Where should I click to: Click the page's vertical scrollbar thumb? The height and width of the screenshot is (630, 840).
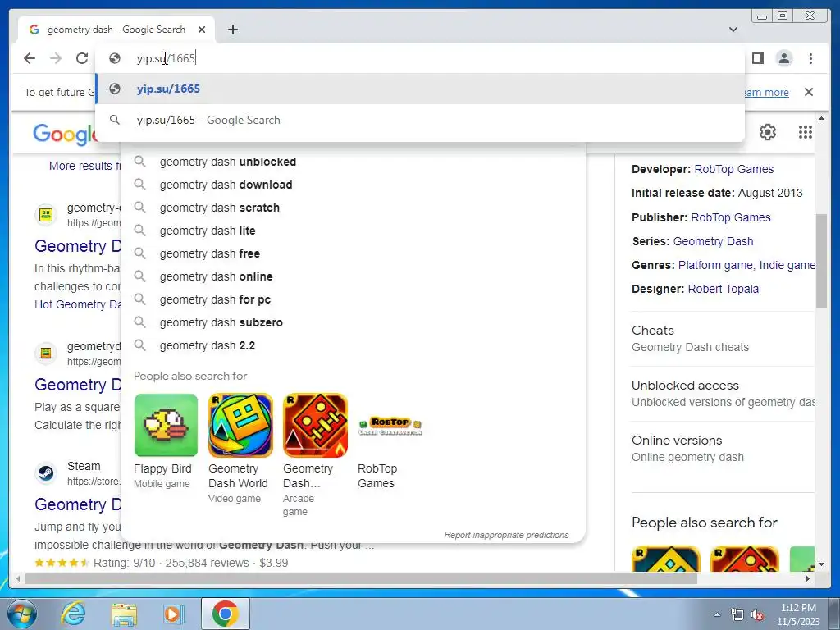821,261
